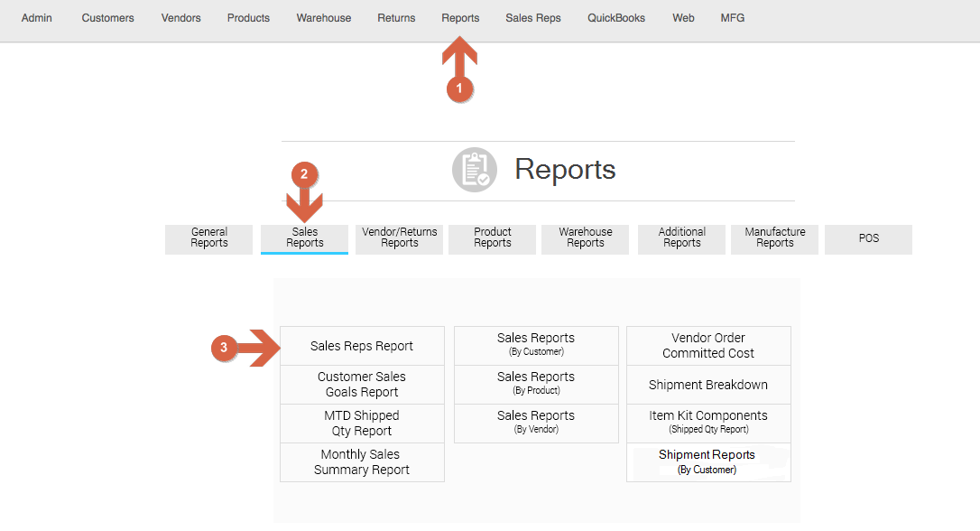Open the Warehouse top menu
This screenshot has width=980, height=531.
point(324,18)
